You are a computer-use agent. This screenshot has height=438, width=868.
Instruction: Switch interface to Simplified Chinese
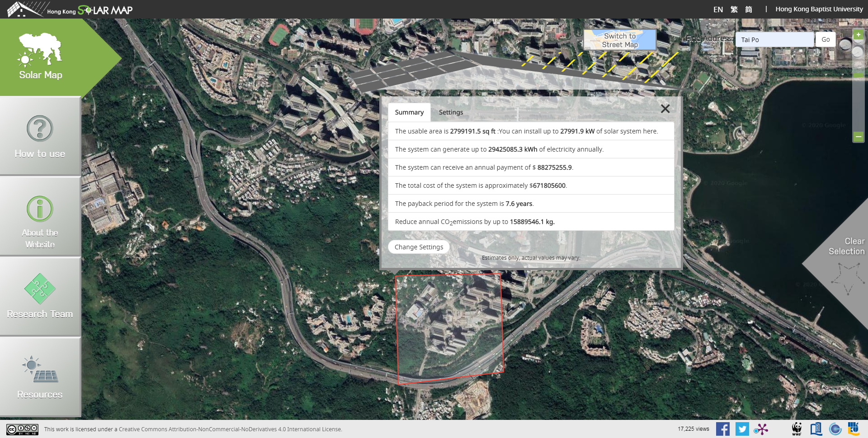click(749, 9)
